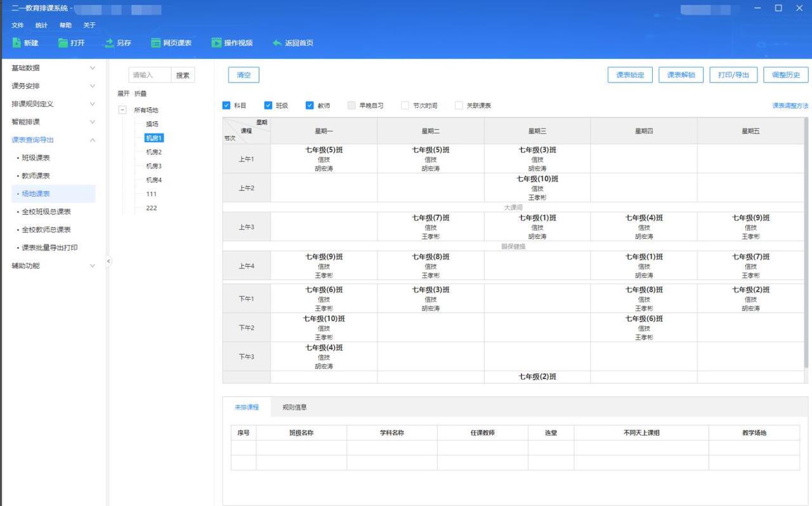Switch to the 未排课程 tab
The image size is (812, 506).
[247, 407]
